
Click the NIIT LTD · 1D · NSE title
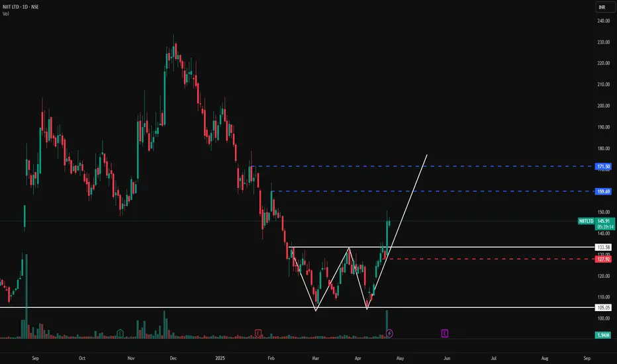(x=21, y=7)
